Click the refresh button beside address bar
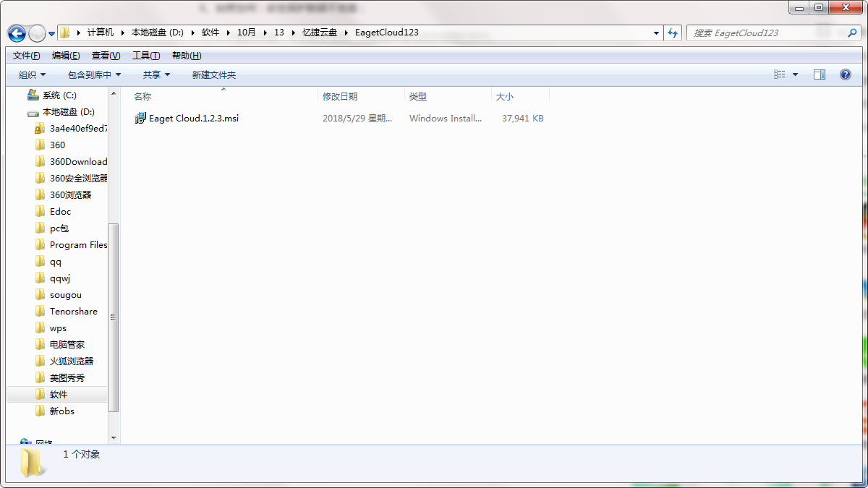 pyautogui.click(x=673, y=33)
